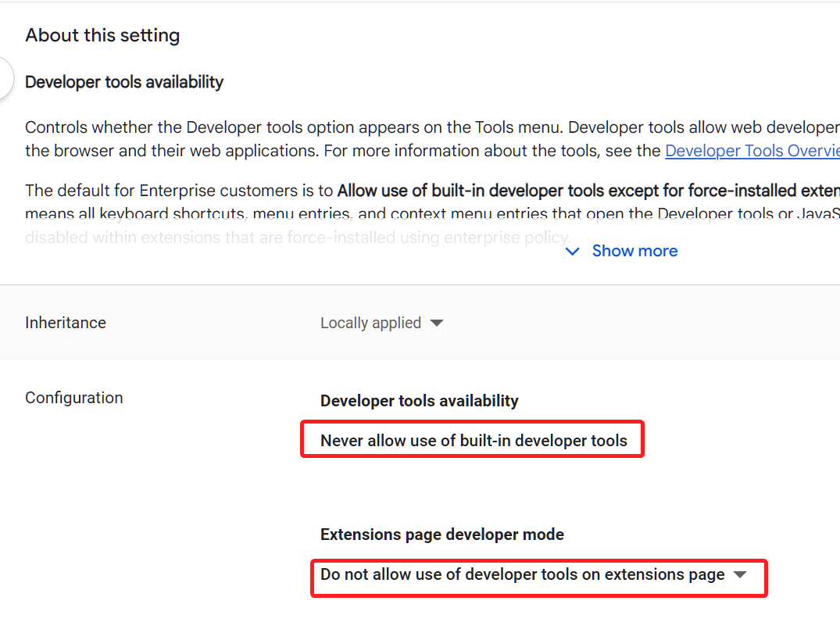The image size is (840, 640).
Task: Click the 'Extensions page developer mode' label
Action: [442, 535]
